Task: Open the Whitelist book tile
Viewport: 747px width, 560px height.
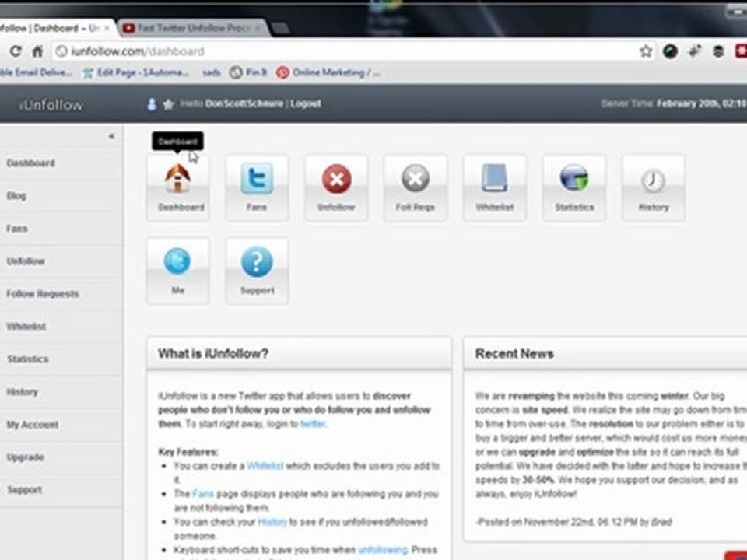Action: (x=495, y=187)
